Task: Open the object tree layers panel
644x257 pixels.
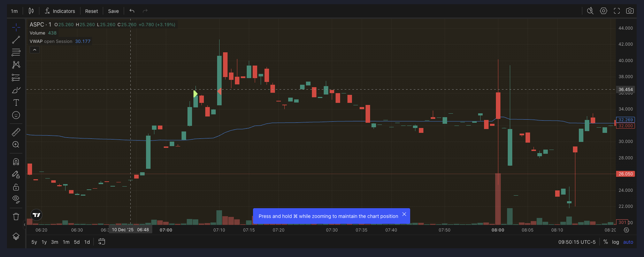Action: (x=16, y=236)
